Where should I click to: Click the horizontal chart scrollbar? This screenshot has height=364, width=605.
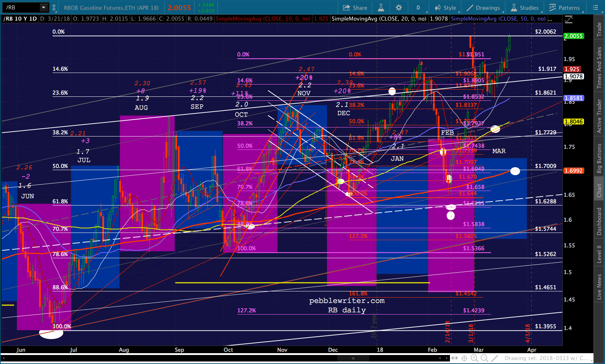click(224, 358)
